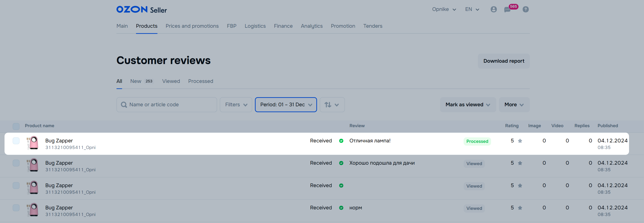Open the EN language dropdown
644x223 pixels.
click(x=472, y=9)
